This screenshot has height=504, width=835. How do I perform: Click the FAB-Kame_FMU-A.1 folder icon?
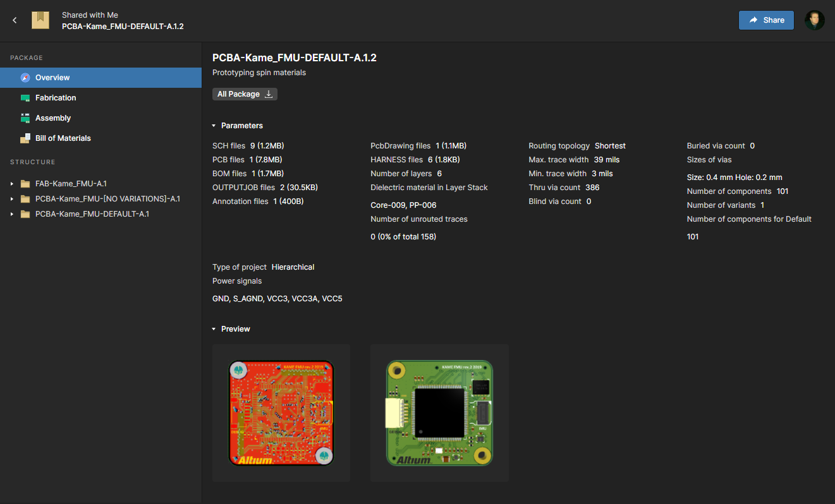click(25, 184)
